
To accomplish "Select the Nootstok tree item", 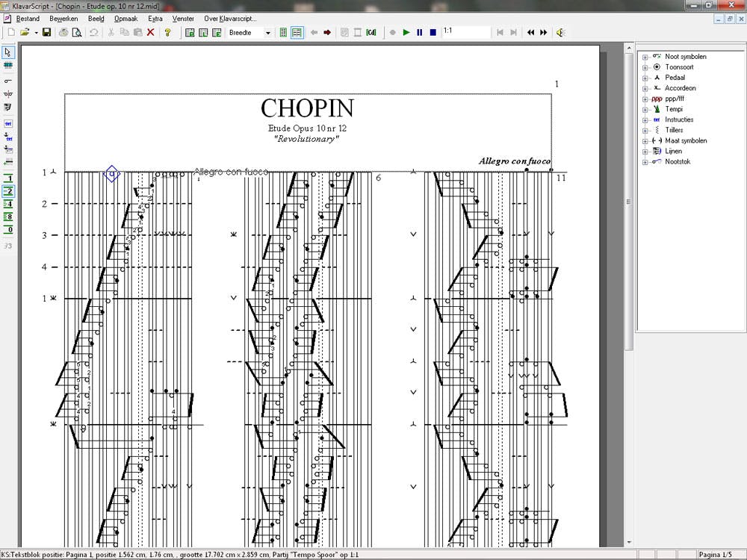I will [678, 161].
